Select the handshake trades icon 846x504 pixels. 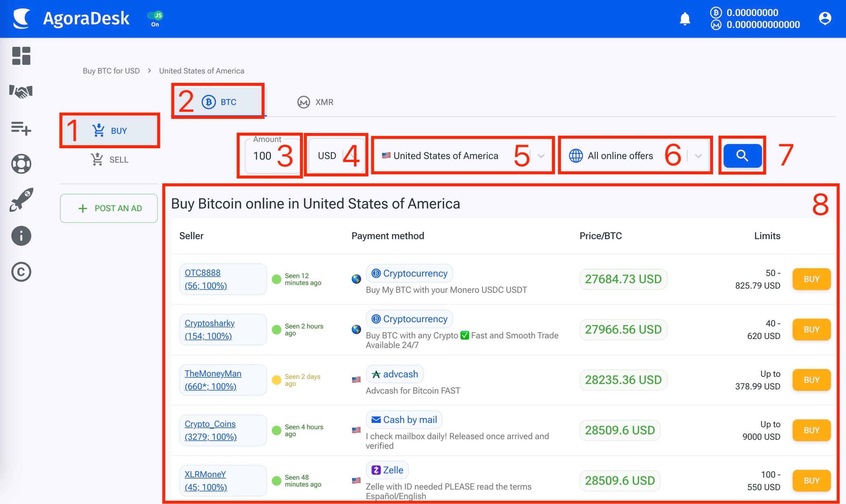tap(21, 92)
